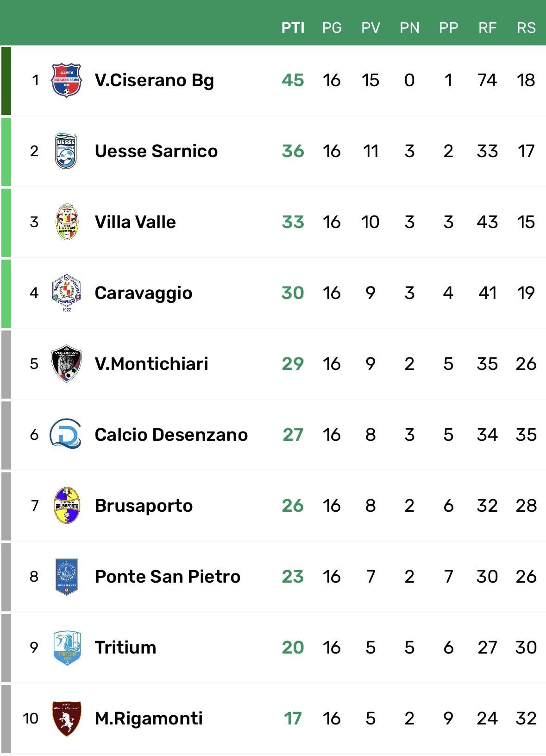Select the Tritium club logo

tap(67, 648)
